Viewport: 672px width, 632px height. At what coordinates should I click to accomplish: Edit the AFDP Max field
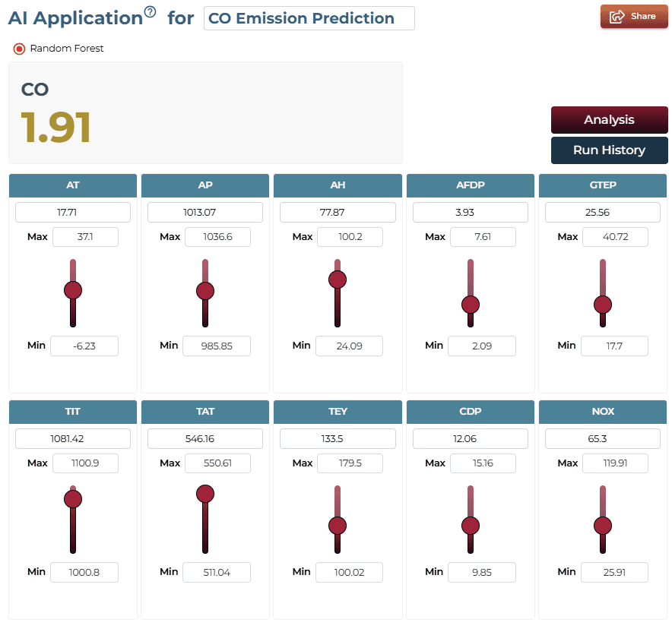483,237
